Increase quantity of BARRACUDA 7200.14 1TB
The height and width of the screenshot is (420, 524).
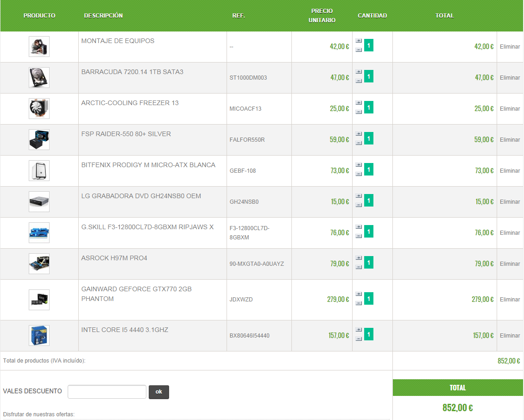(x=359, y=72)
